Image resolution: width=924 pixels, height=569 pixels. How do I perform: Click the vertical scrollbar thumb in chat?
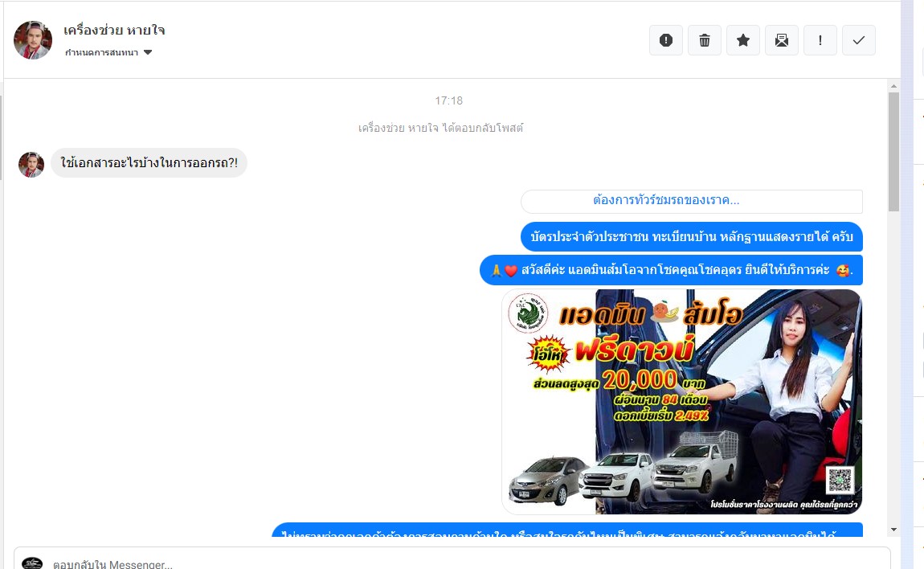coord(894,152)
